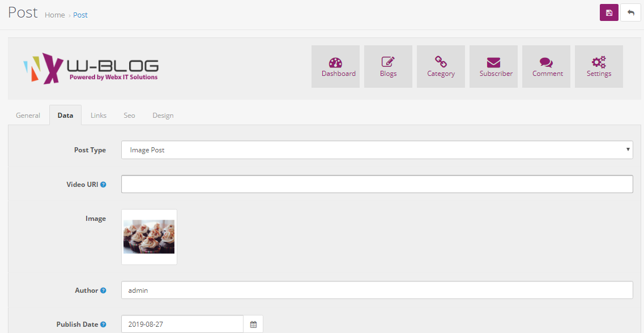Open the Category chain-link tile

point(441,66)
